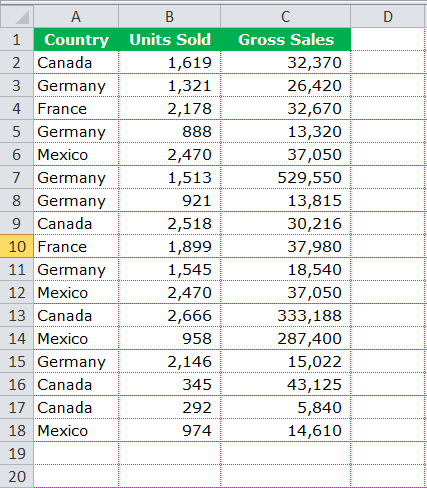The image size is (427, 488).
Task: Select the cell containing 529,550
Action: [286, 177]
